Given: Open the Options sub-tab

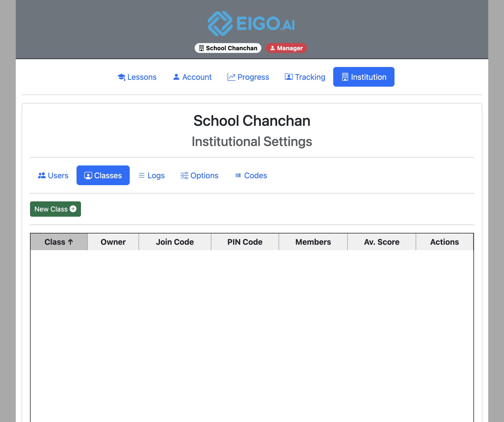Looking at the screenshot, I should (x=199, y=175).
